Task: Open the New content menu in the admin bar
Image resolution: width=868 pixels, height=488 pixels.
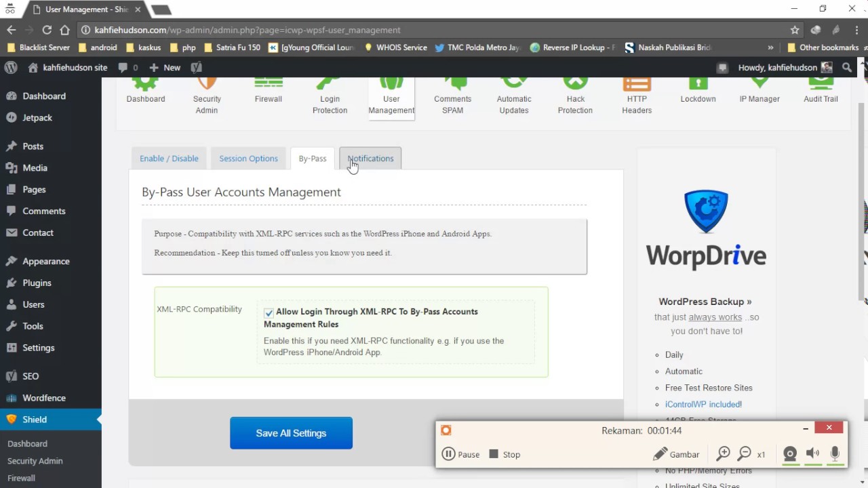Action: [x=165, y=67]
